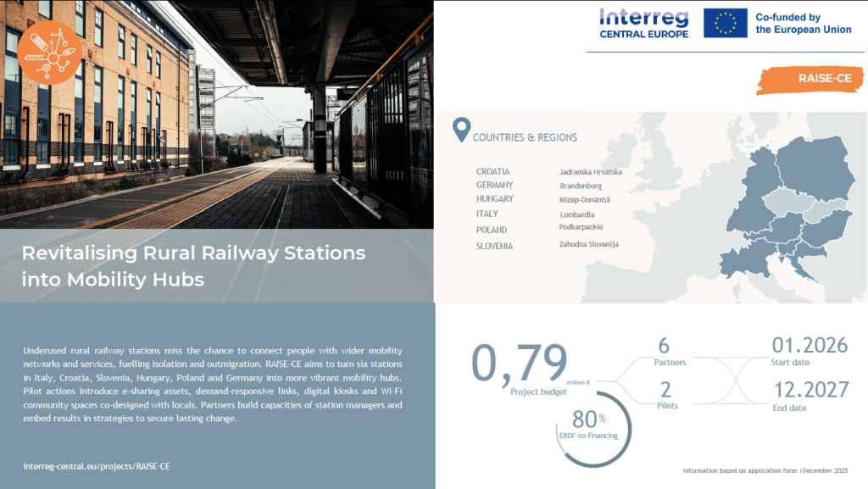868x489 pixels.
Task: Select SLOVENIA in the countries list
Action: (494, 246)
